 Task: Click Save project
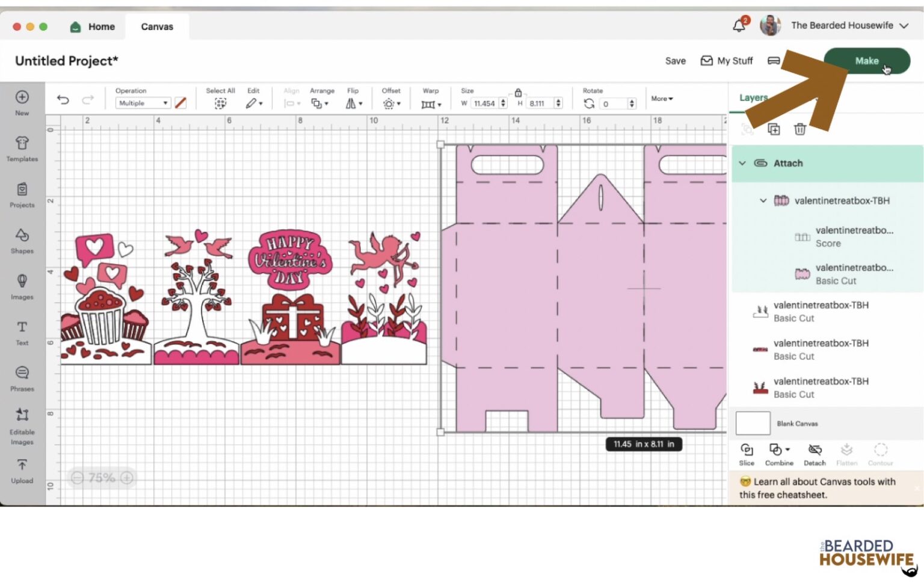point(675,61)
